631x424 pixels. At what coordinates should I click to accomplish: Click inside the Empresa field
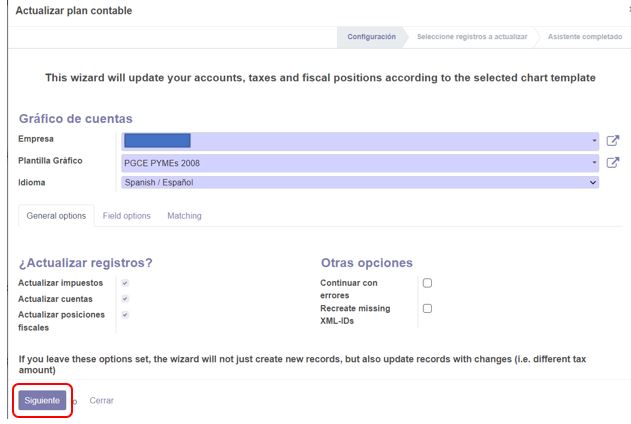[x=360, y=141]
